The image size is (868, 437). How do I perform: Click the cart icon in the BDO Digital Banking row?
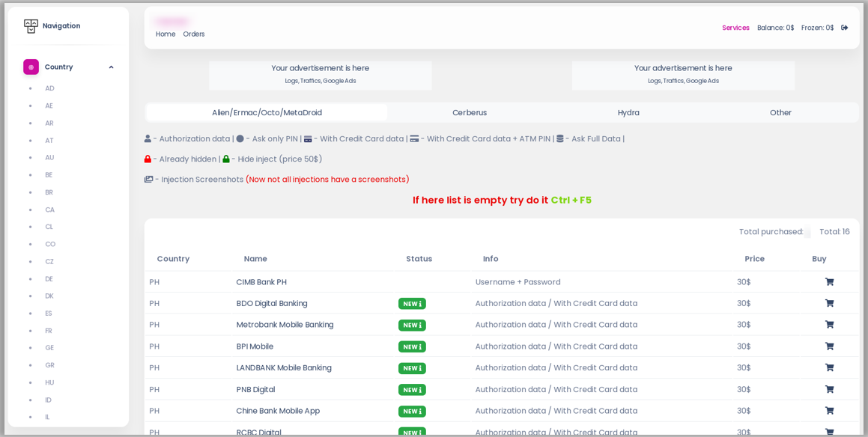[x=829, y=303]
